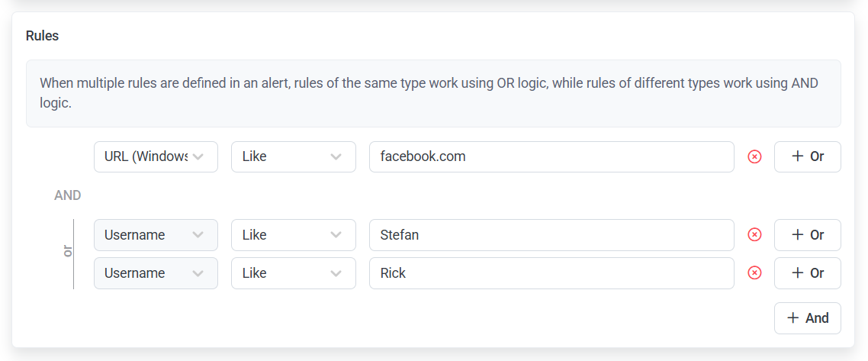Add Or condition next to Rick
868x361 pixels.
click(807, 273)
